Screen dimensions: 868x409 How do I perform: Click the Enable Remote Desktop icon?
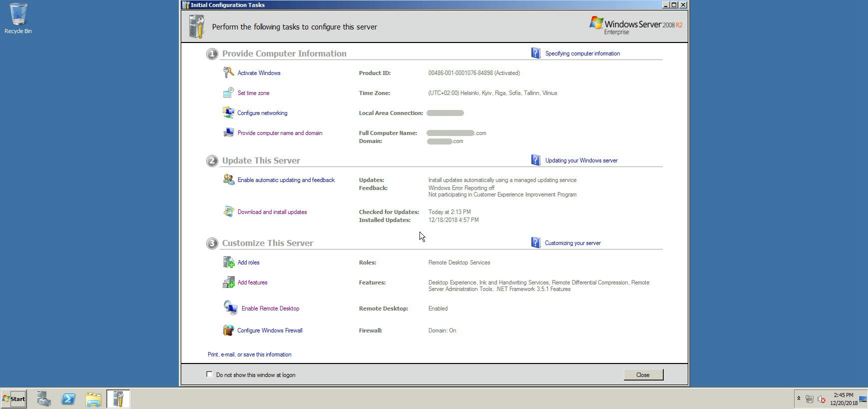pyautogui.click(x=230, y=308)
